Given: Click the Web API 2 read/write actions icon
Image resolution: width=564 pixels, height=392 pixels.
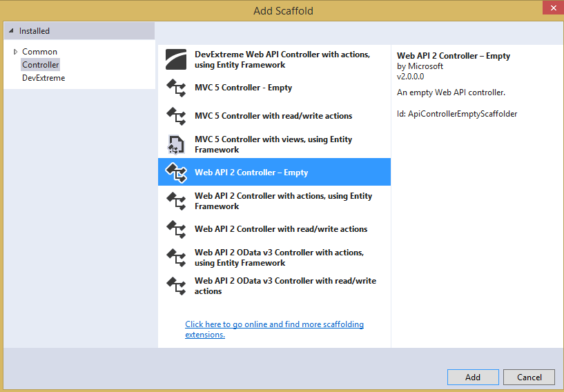Looking at the screenshot, I should point(176,229).
